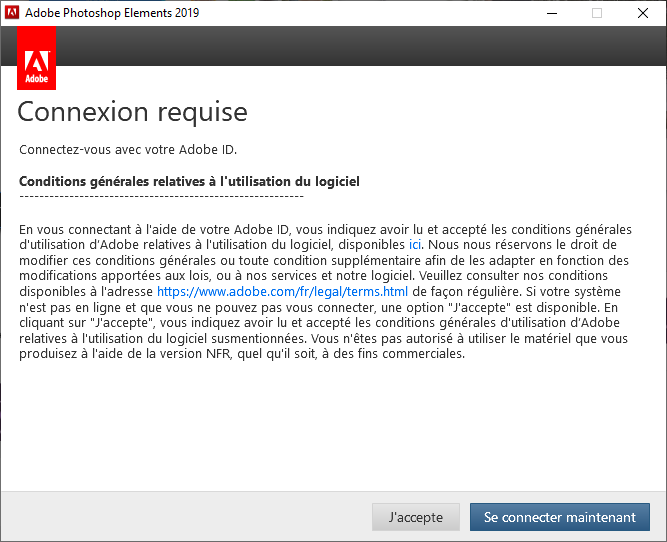Click the empty title bar area

pyautogui.click(x=380, y=13)
